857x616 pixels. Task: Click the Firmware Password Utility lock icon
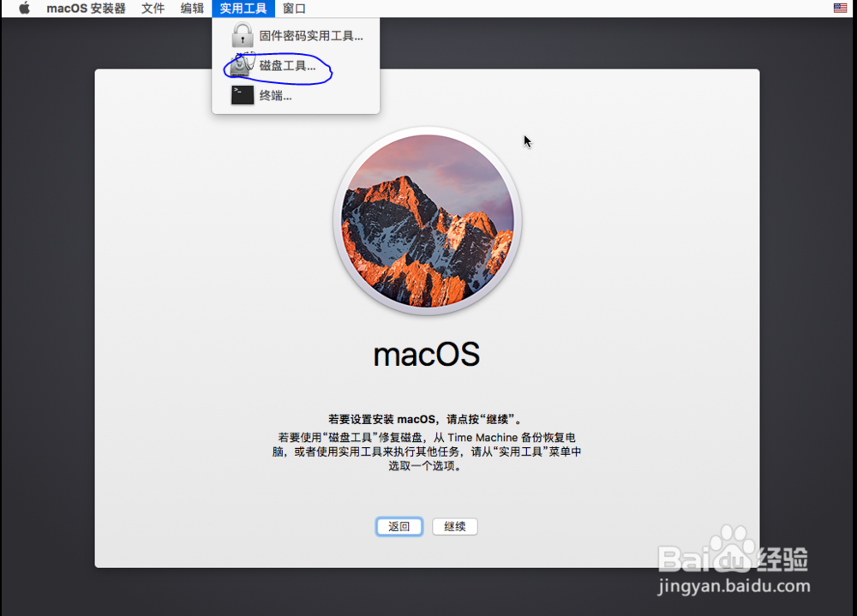click(243, 35)
